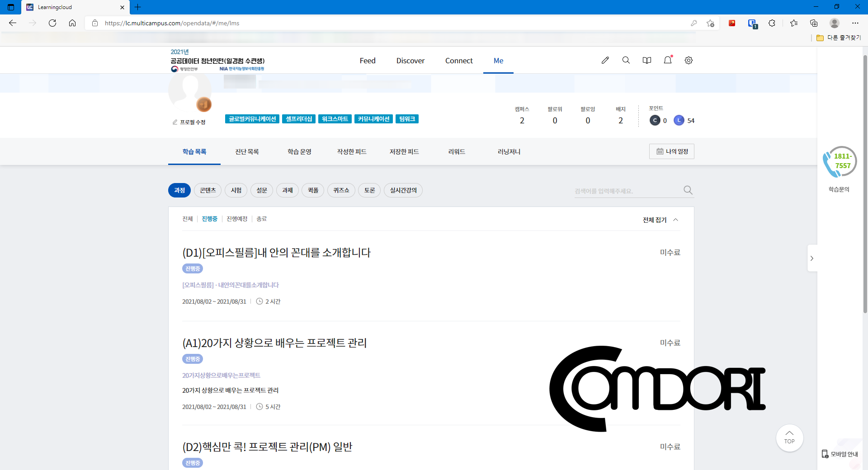Open course 20가지 상황으로 배우는 프로젝트 관리

click(x=274, y=343)
